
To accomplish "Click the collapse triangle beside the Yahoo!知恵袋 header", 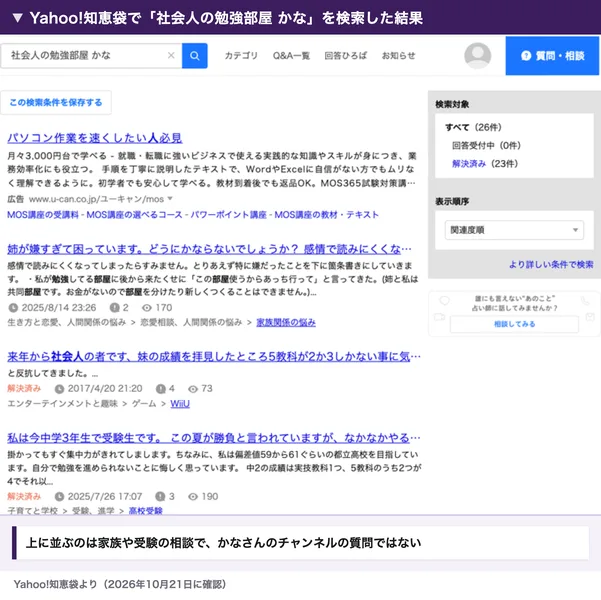I will 18,18.
